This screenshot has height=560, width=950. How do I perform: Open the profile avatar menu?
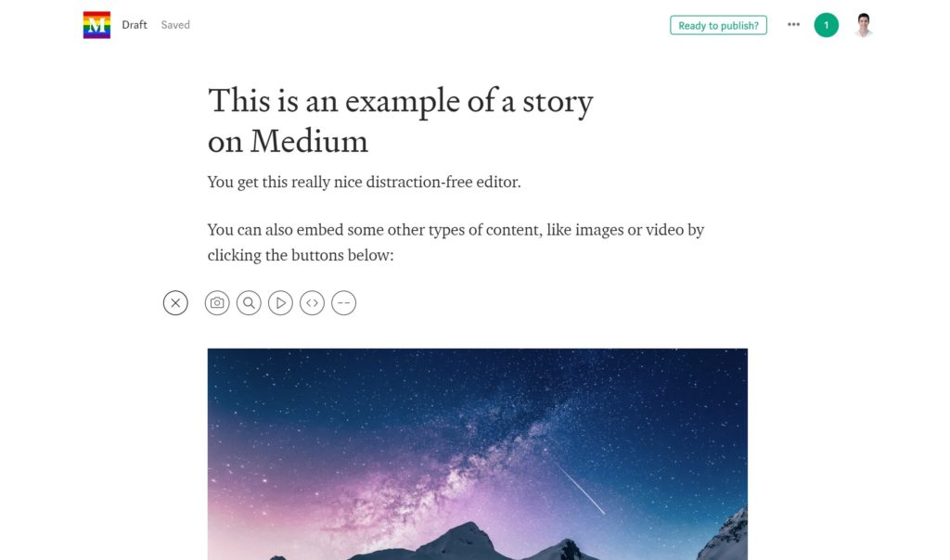point(864,25)
